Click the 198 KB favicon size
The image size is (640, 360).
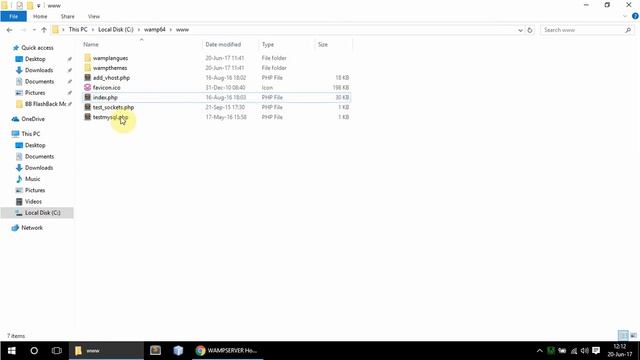(x=340, y=88)
